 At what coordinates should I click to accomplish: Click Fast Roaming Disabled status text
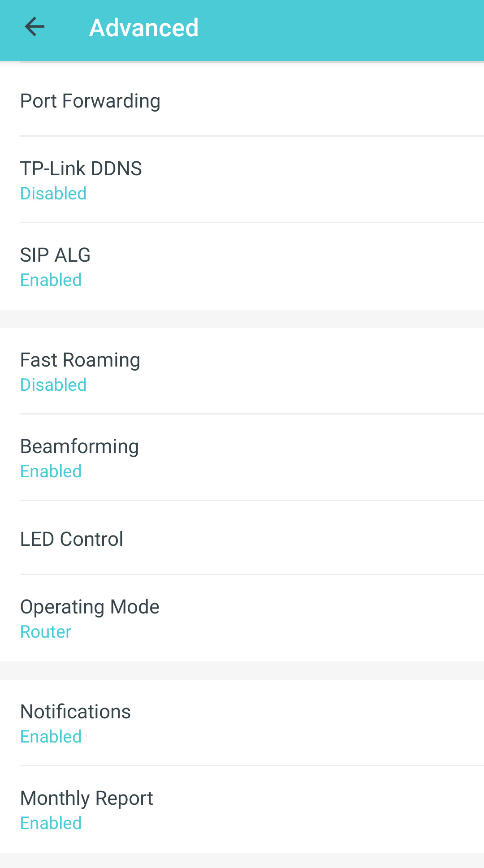[x=53, y=385]
